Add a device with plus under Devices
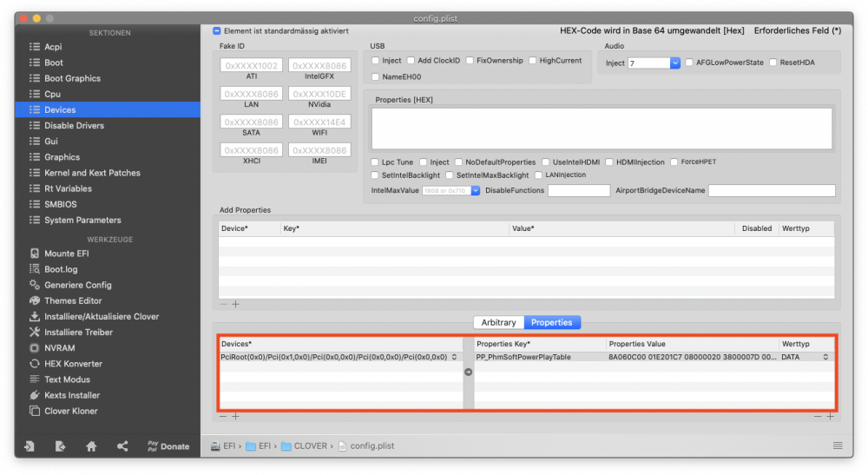 (236, 416)
